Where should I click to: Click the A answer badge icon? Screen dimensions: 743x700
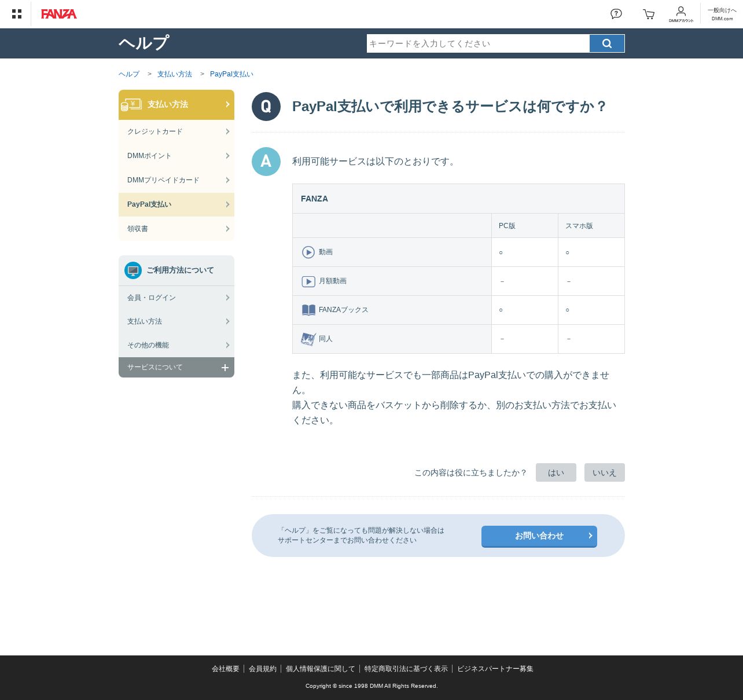pyautogui.click(x=266, y=162)
